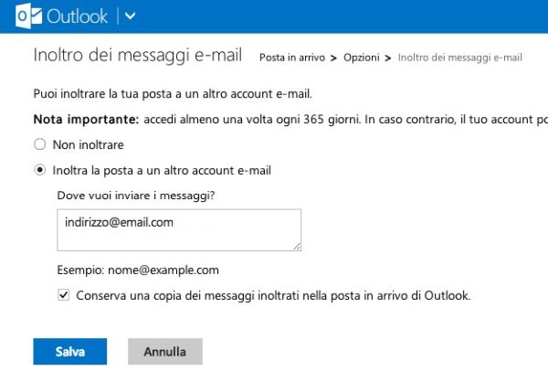This screenshot has height=392, width=548.
Task: Click the Inoltra la posta a un altro account label
Action: (163, 170)
